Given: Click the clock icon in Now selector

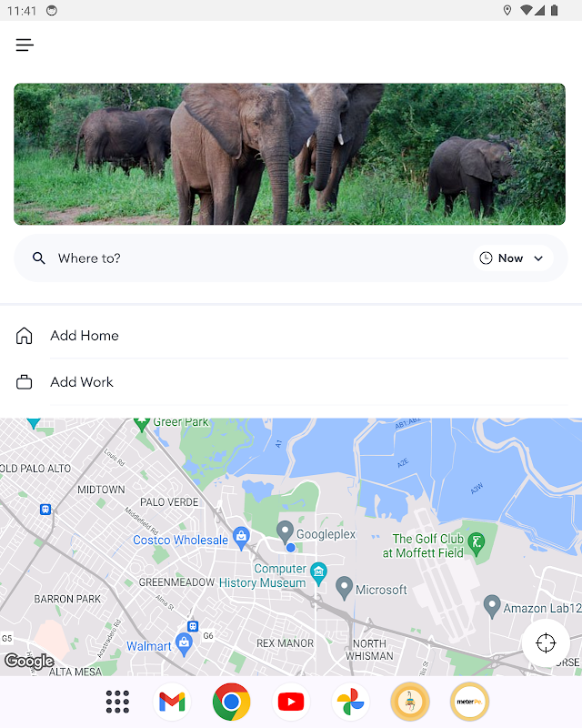Looking at the screenshot, I should (x=486, y=258).
